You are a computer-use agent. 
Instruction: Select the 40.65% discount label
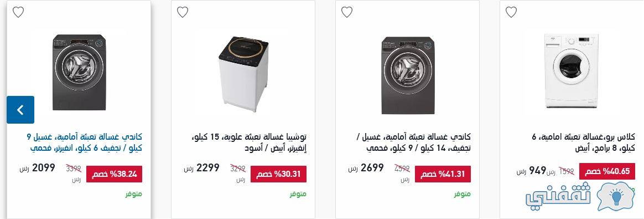607,171
